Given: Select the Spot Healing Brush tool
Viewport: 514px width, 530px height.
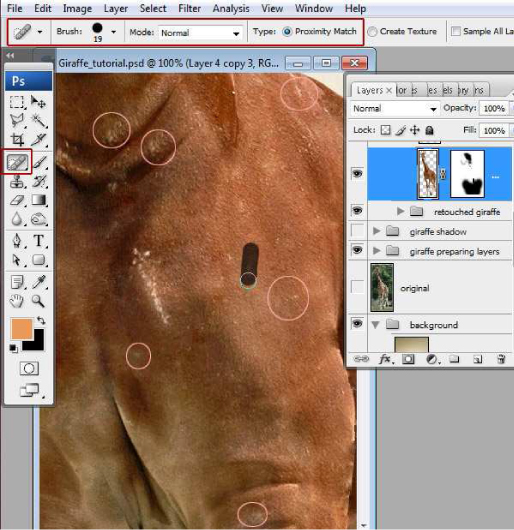Looking at the screenshot, I should pos(18,162).
